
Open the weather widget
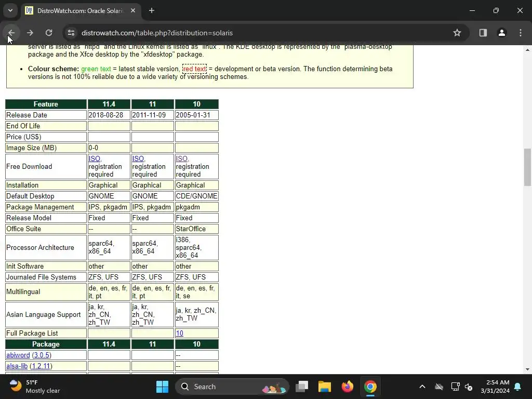tap(34, 387)
